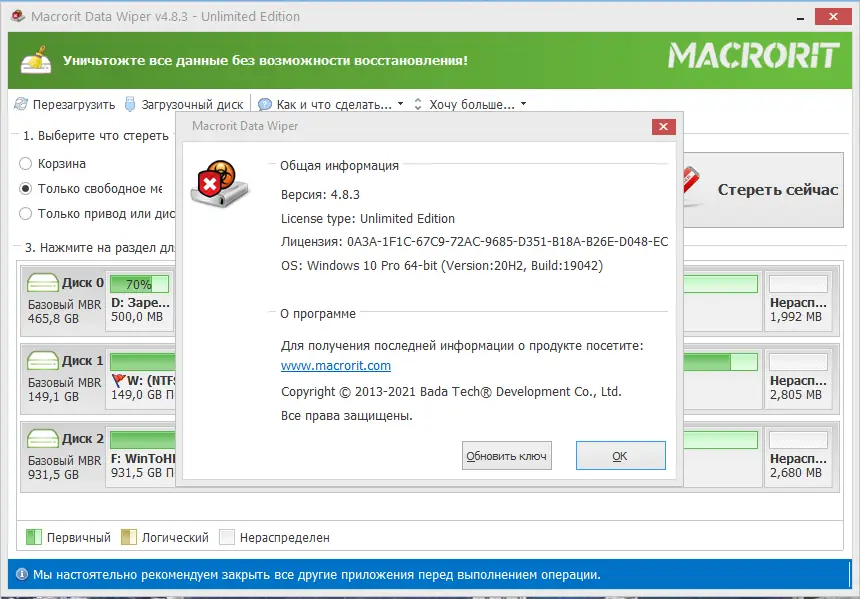Select the D: 500,0 MB partition

[x=140, y=301]
